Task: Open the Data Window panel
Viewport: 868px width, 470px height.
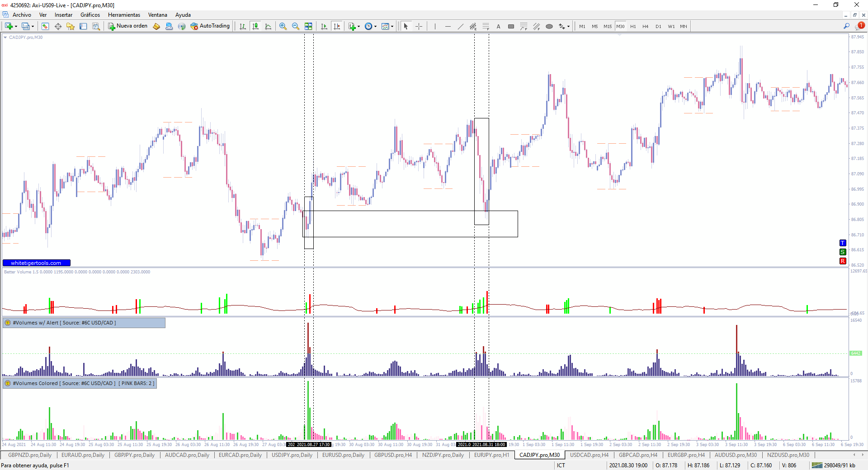Action: [58, 26]
